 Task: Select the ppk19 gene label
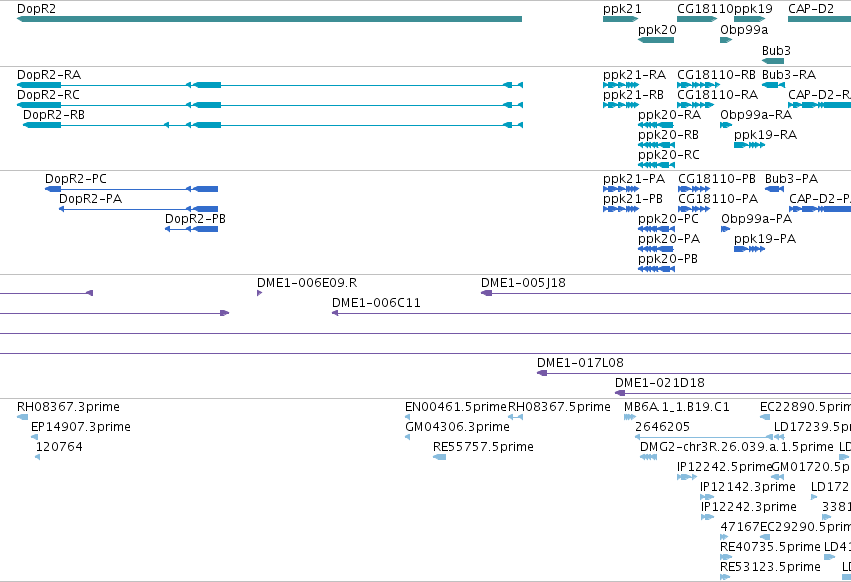[753, 9]
